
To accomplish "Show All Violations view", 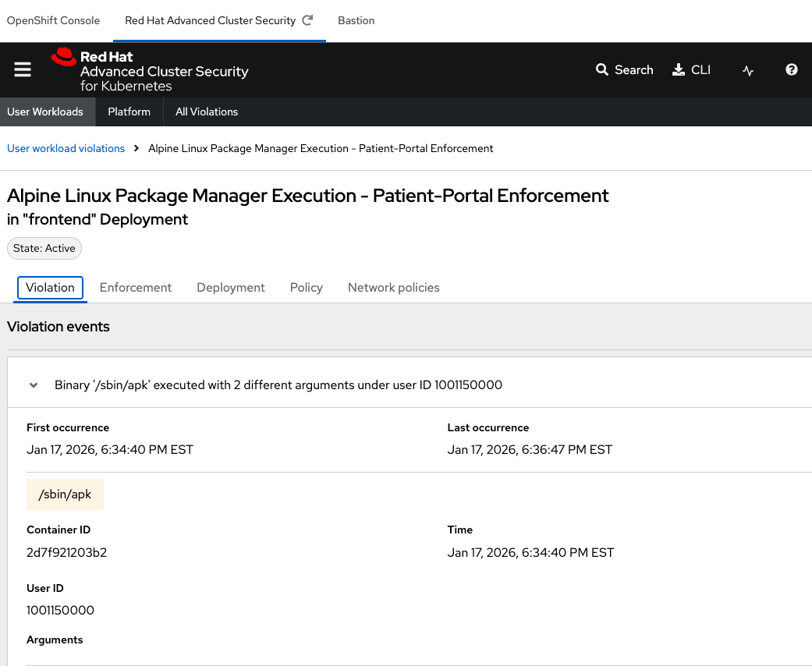I will 207,112.
